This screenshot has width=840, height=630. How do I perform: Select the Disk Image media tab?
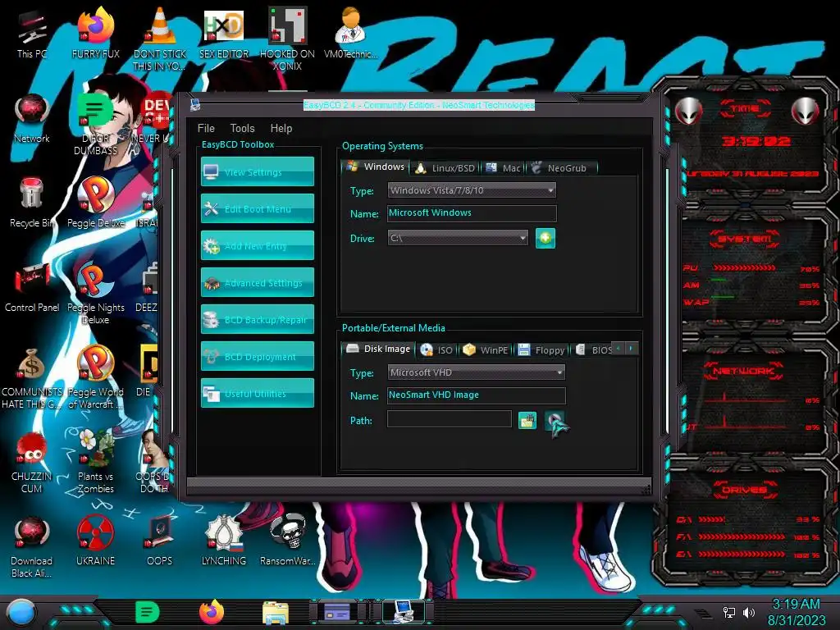(x=379, y=349)
